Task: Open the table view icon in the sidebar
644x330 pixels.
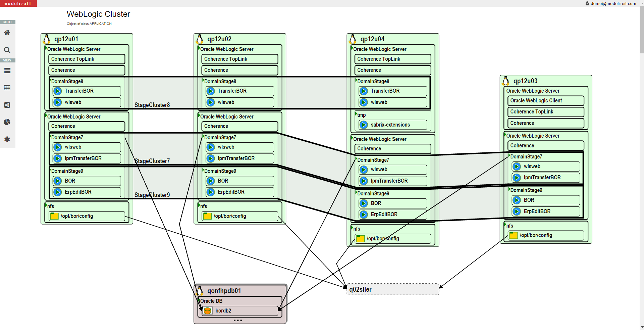Action: pyautogui.click(x=7, y=88)
